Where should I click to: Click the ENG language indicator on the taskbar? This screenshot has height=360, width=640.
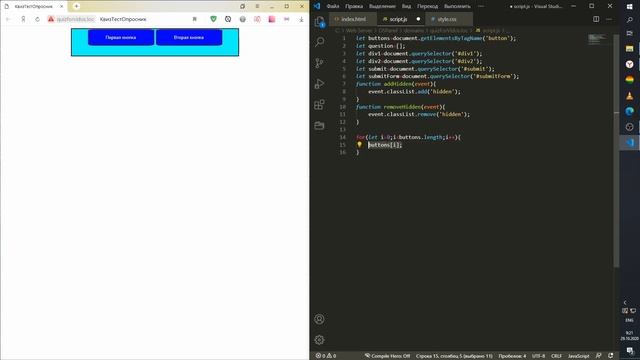click(x=629, y=320)
